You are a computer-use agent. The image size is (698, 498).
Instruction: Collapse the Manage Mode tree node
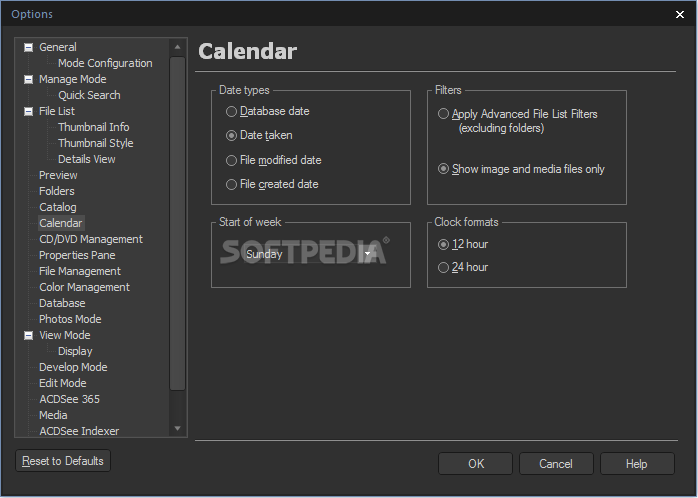pyautogui.click(x=28, y=79)
